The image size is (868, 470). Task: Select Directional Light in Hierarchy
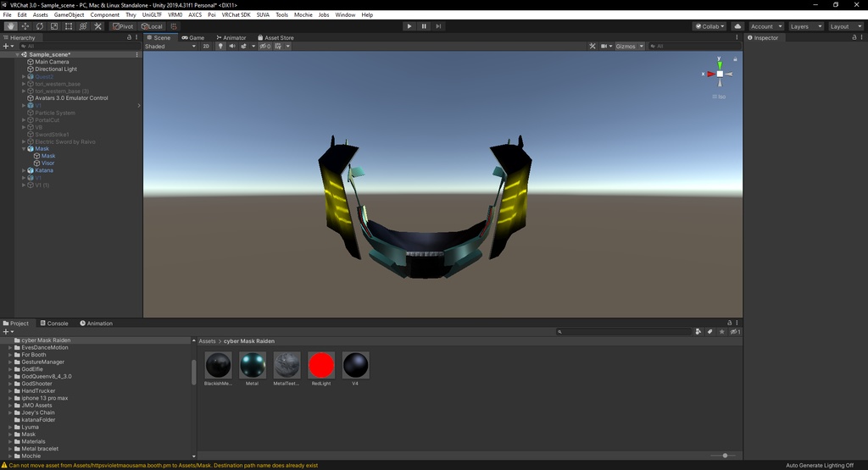click(56, 69)
